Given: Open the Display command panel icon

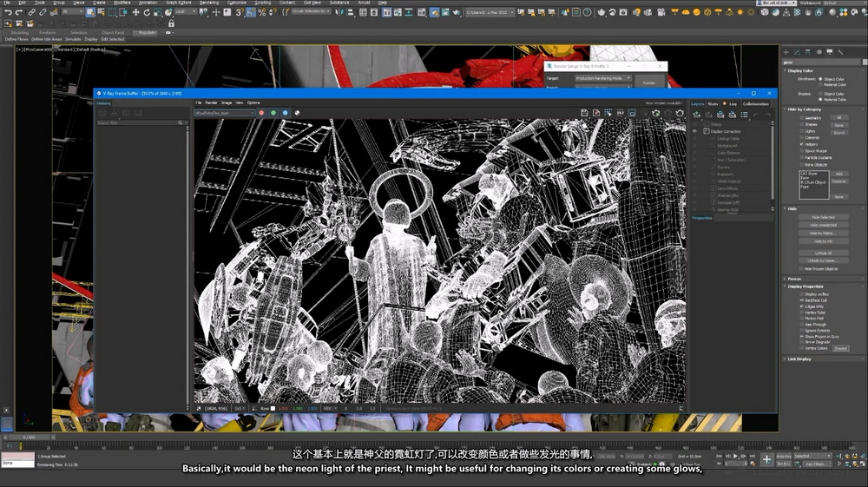Looking at the screenshot, I should point(829,52).
